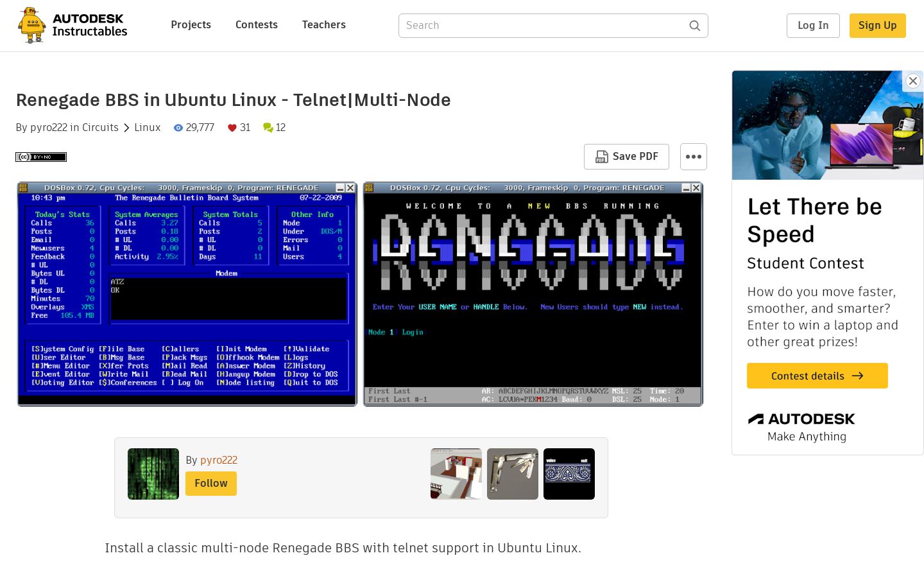The height and width of the screenshot is (578, 924).
Task: Open Contest details in the ad
Action: click(x=817, y=376)
